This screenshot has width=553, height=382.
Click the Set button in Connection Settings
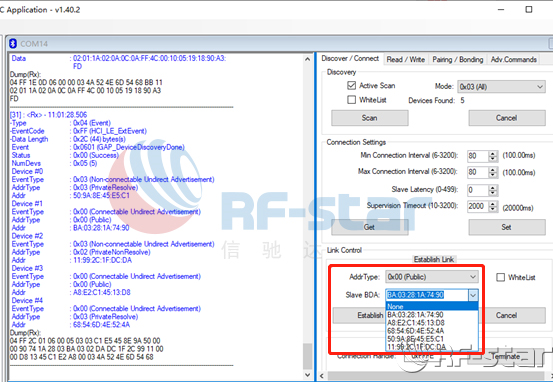(507, 227)
